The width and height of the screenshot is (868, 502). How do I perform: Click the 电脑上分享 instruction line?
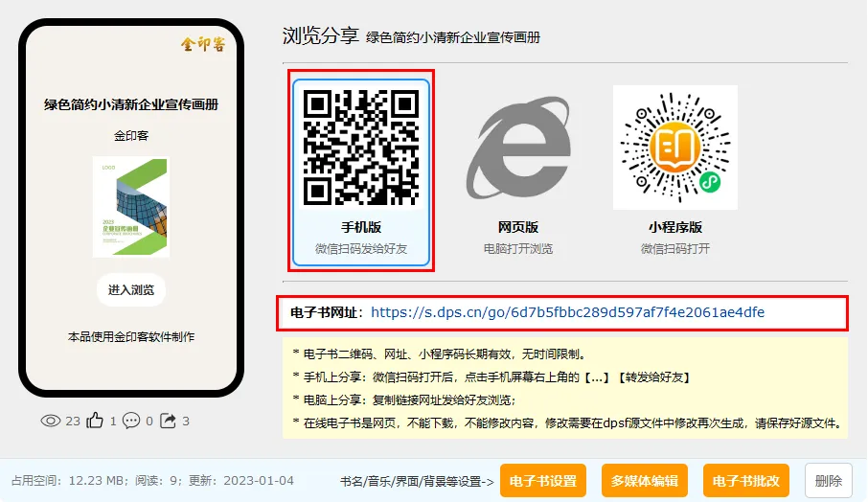(x=404, y=400)
